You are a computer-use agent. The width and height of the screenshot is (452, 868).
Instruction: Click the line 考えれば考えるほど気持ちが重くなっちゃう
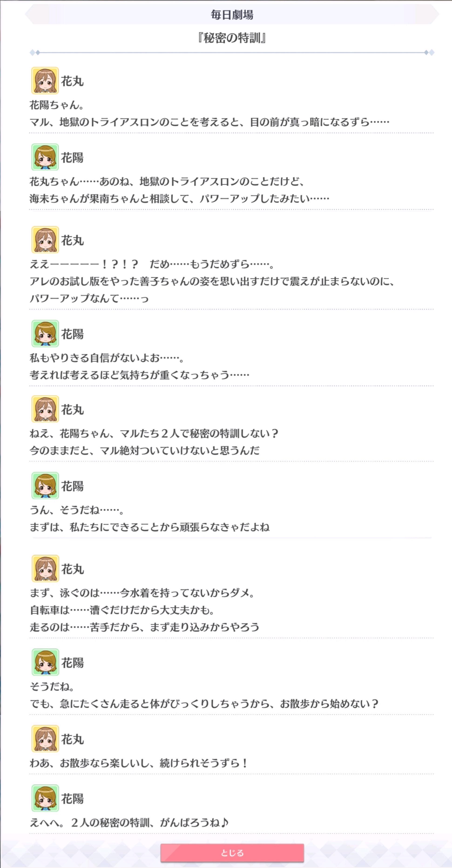tap(139, 375)
